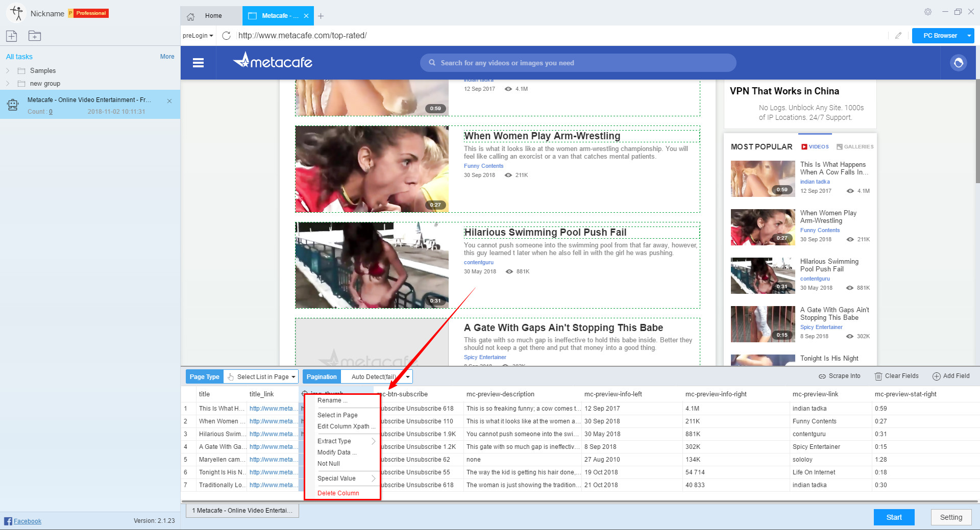
Task: Expand the new group folder
Action: [x=8, y=84]
